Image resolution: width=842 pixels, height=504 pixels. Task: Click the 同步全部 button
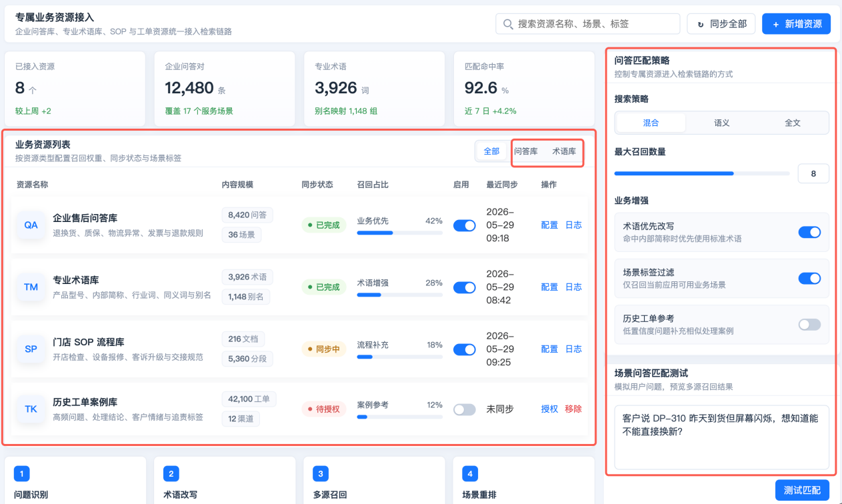click(721, 23)
